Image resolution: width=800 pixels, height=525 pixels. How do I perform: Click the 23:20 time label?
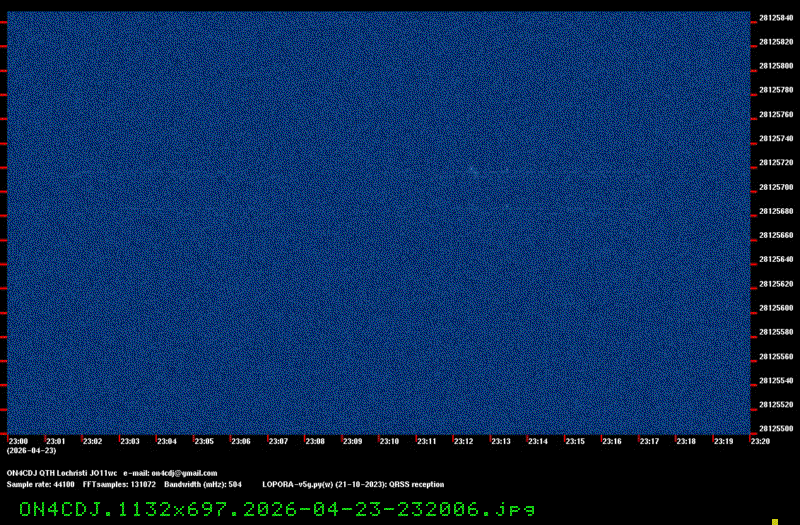pos(760,441)
